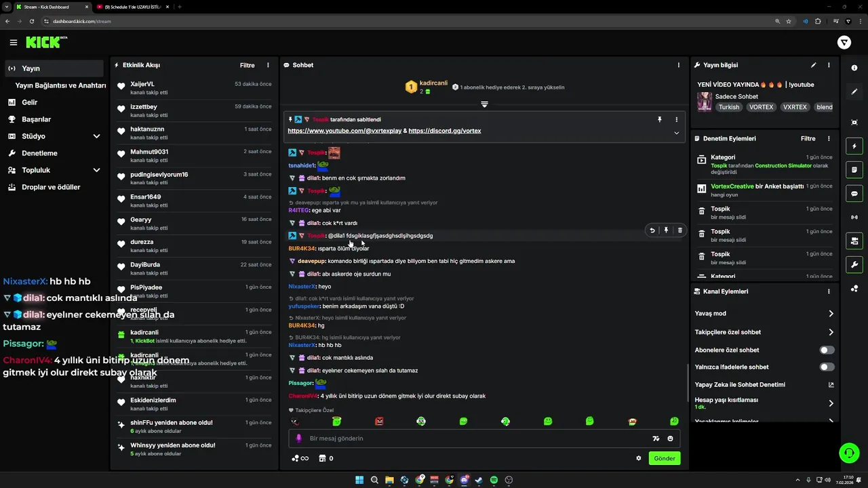This screenshot has width=868, height=488.
Task: Open the Filtre option in Etkinlik Akışı
Action: (x=248, y=65)
